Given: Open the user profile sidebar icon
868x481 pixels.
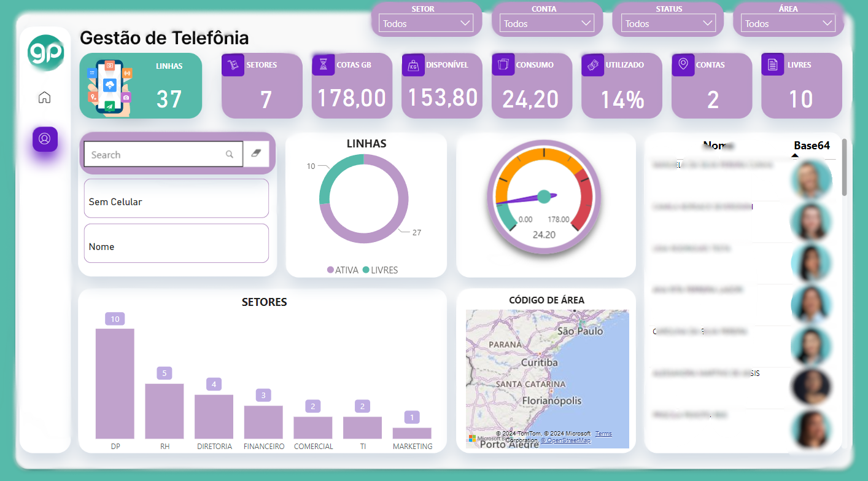Looking at the screenshot, I should 45,139.
